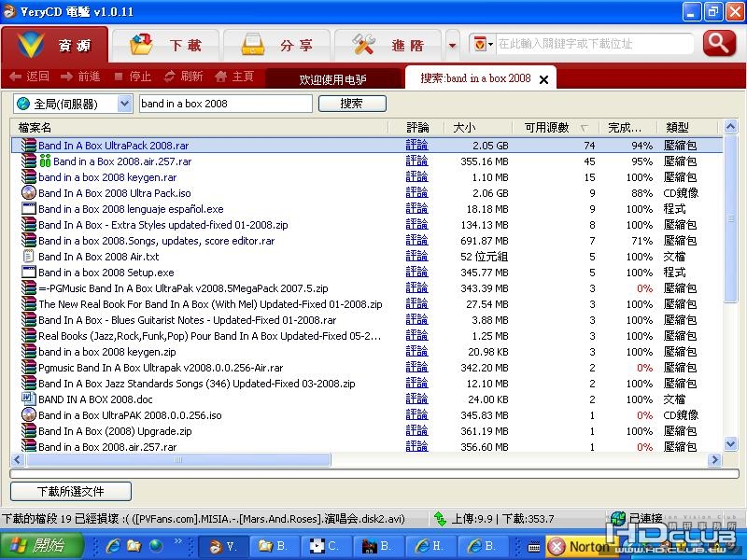This screenshot has height=560, width=747.
Task: Select the row Band in a box 2008.Songs, updates, score editor.rar
Action: (x=367, y=241)
